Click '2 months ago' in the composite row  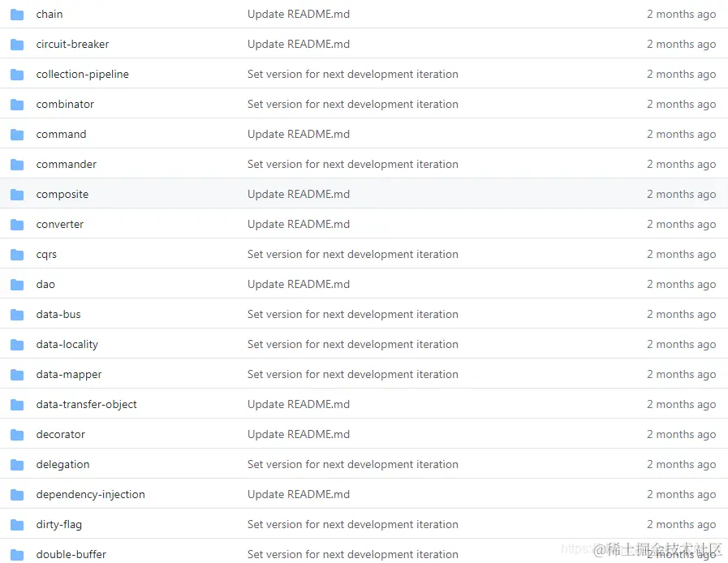(x=682, y=195)
